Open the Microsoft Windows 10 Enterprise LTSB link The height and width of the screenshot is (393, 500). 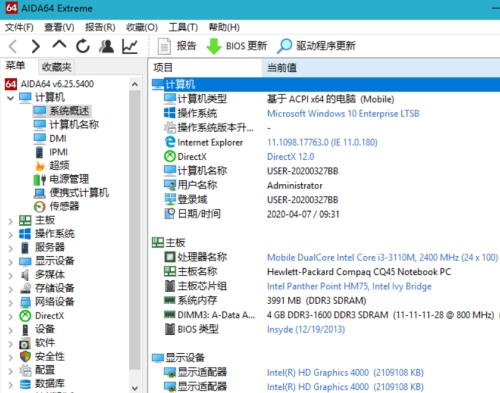tap(343, 114)
